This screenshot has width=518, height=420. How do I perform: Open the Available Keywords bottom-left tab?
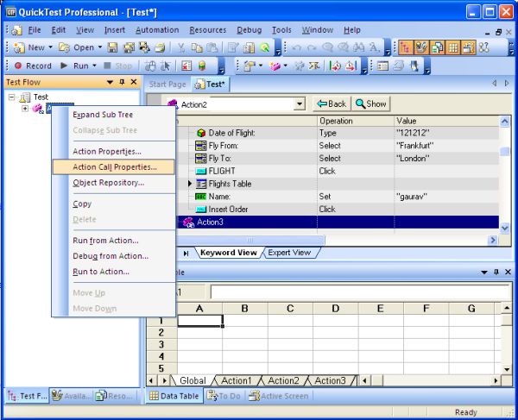click(x=72, y=396)
